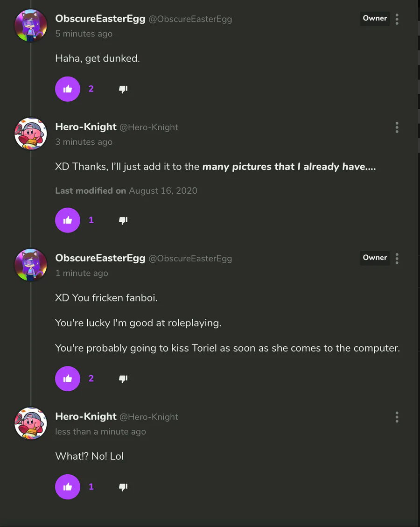Open Hero-Knight profile from "many pictures" comment
The image size is (420, 527).
point(86,127)
